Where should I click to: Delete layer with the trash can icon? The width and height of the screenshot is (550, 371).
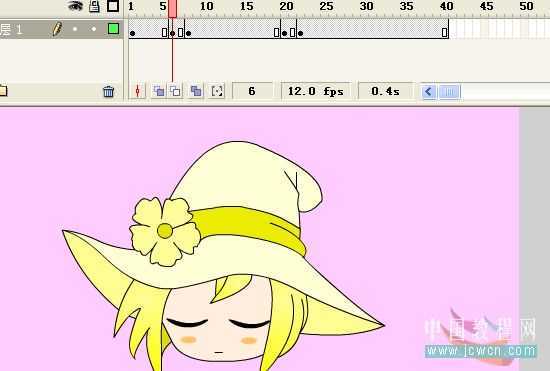pyautogui.click(x=108, y=92)
